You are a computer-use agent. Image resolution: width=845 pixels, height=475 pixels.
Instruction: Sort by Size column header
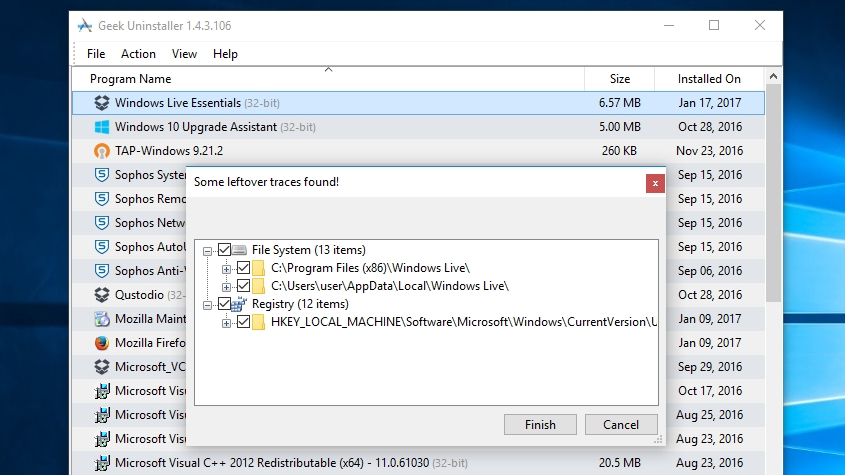620,79
